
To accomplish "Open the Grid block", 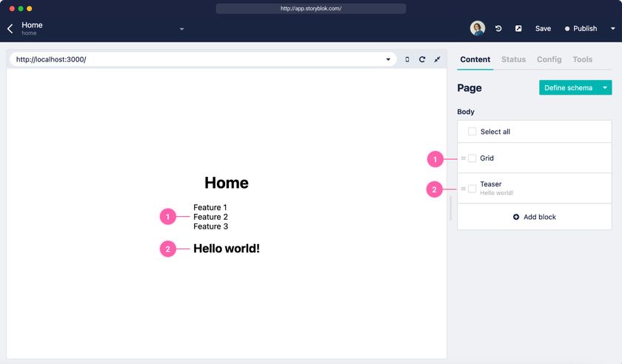I will point(535,158).
